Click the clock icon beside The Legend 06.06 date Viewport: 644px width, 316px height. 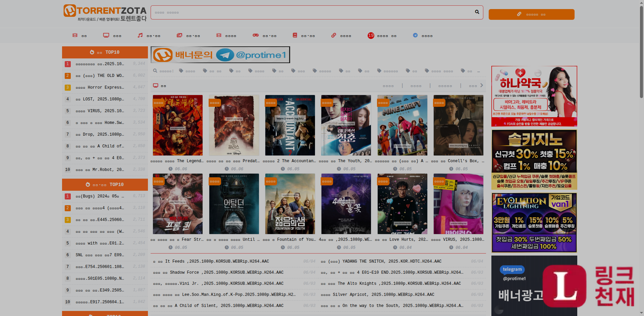pos(170,169)
